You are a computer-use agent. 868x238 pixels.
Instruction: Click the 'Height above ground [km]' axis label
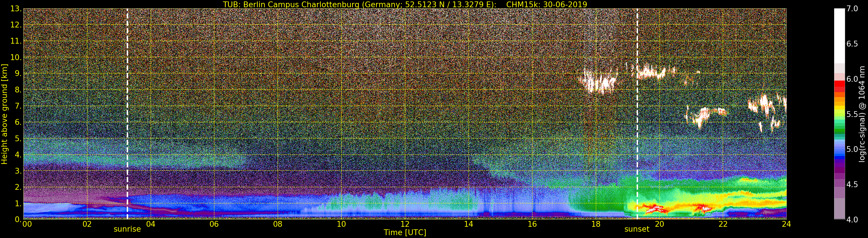pyautogui.click(x=4, y=114)
